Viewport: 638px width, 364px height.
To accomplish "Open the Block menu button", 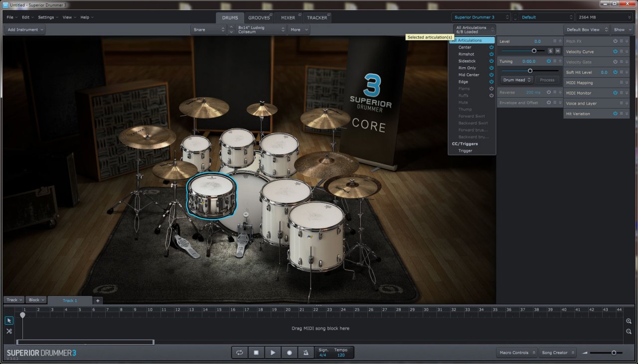I will [x=36, y=300].
